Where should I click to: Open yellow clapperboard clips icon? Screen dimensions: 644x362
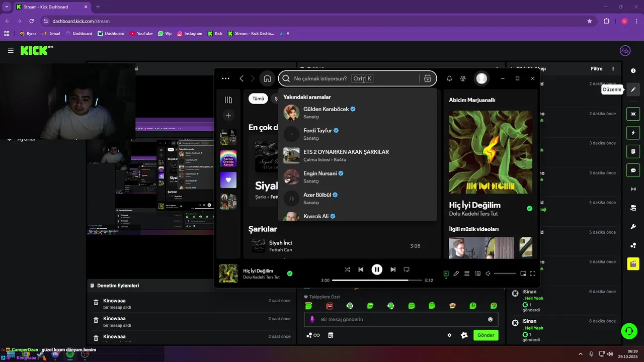633,263
